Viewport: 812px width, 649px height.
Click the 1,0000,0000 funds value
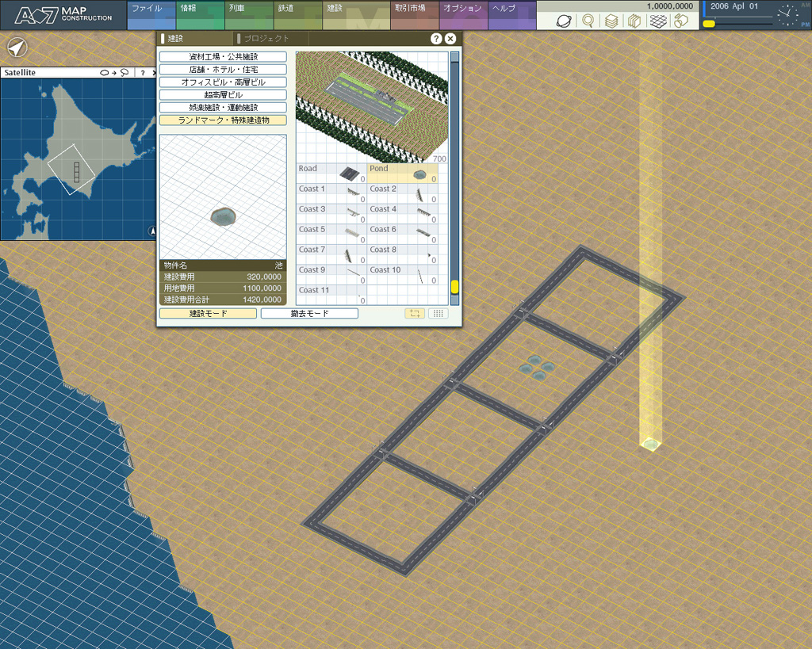(669, 6)
